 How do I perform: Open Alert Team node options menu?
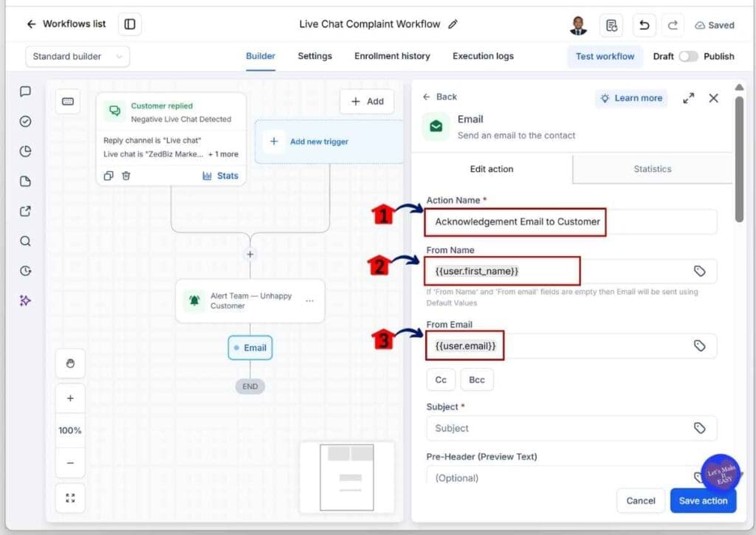309,301
